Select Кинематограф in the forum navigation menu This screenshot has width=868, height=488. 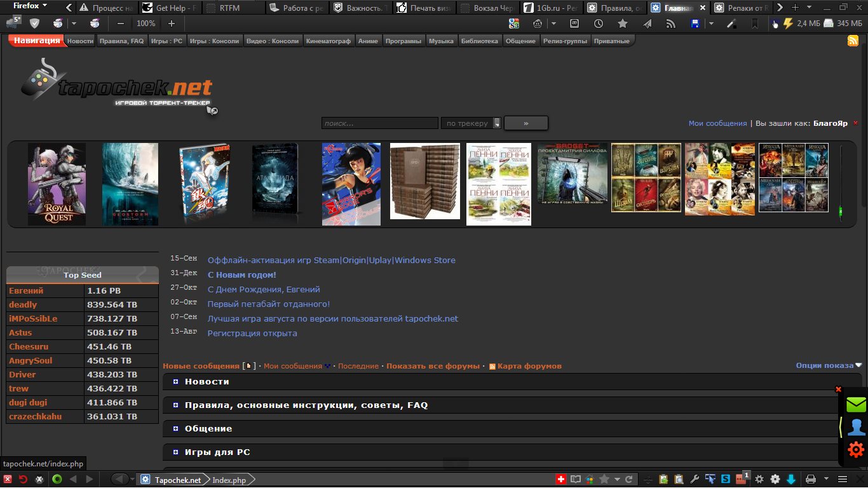coord(328,40)
